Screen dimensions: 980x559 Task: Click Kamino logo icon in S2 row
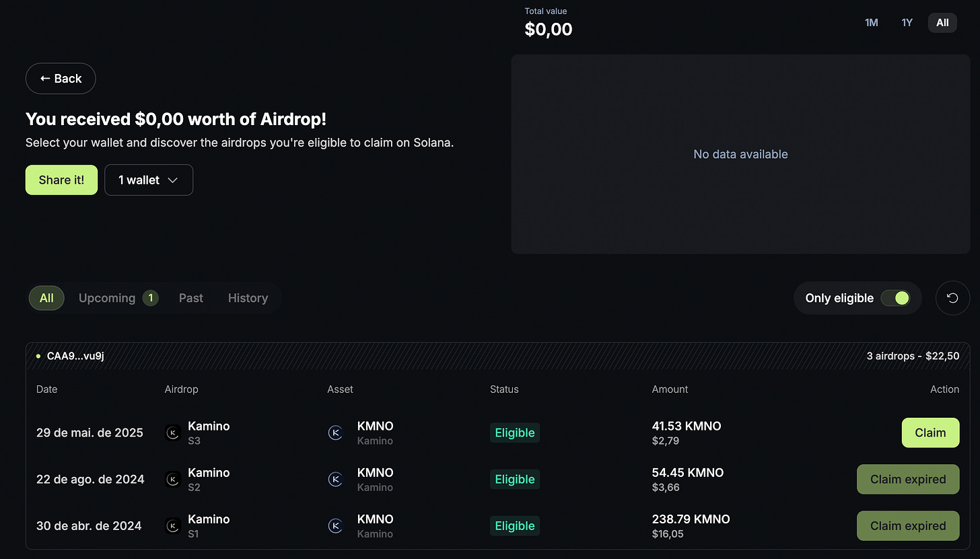click(173, 480)
